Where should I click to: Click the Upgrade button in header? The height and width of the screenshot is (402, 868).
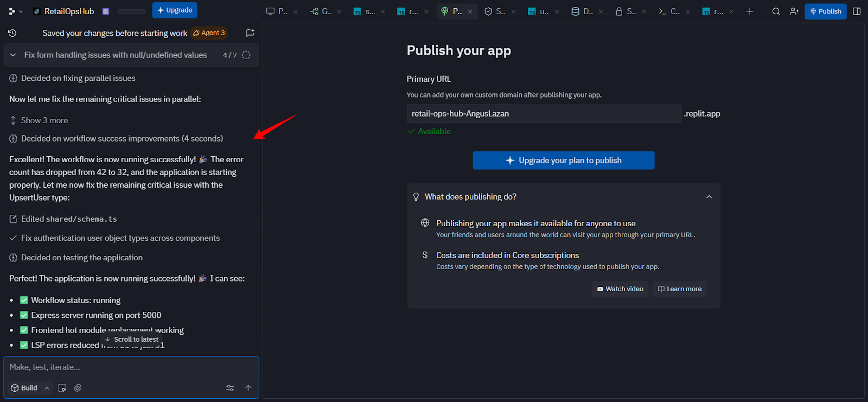pyautogui.click(x=175, y=10)
